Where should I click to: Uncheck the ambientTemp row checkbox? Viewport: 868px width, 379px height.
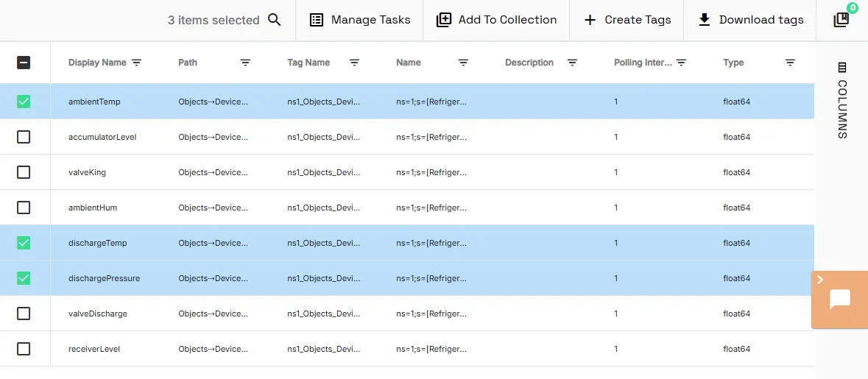click(24, 102)
